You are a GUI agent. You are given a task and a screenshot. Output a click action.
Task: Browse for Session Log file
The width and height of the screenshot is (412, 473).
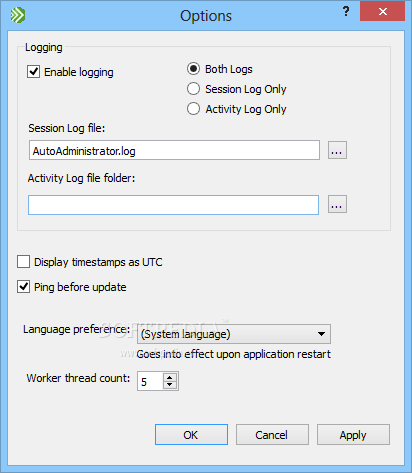coord(337,150)
